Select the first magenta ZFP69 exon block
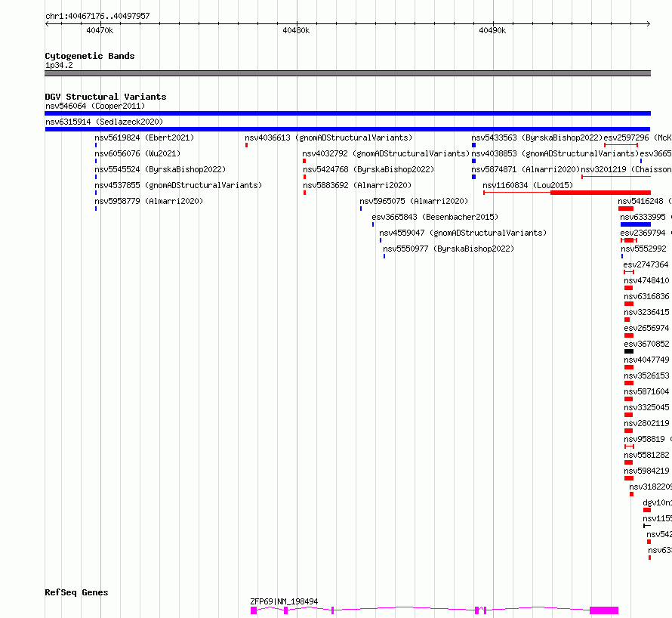This screenshot has width=672, height=618. tap(254, 610)
